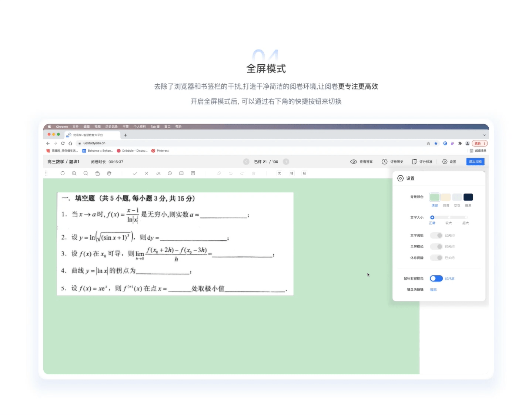
Task: Open the Chrome 书签 menu
Action: (x=126, y=126)
